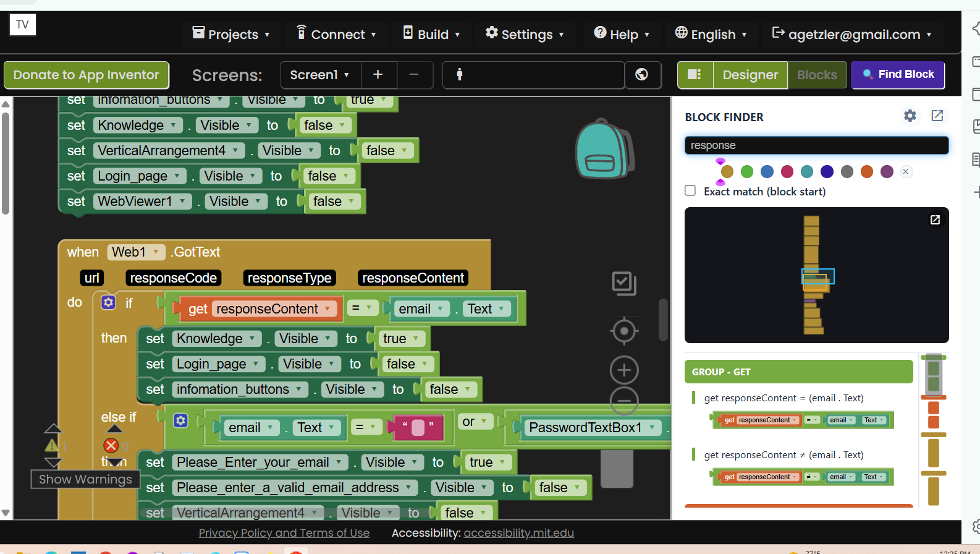Toggle the yellow warning indicator icon
980x554 pixels.
point(52,445)
